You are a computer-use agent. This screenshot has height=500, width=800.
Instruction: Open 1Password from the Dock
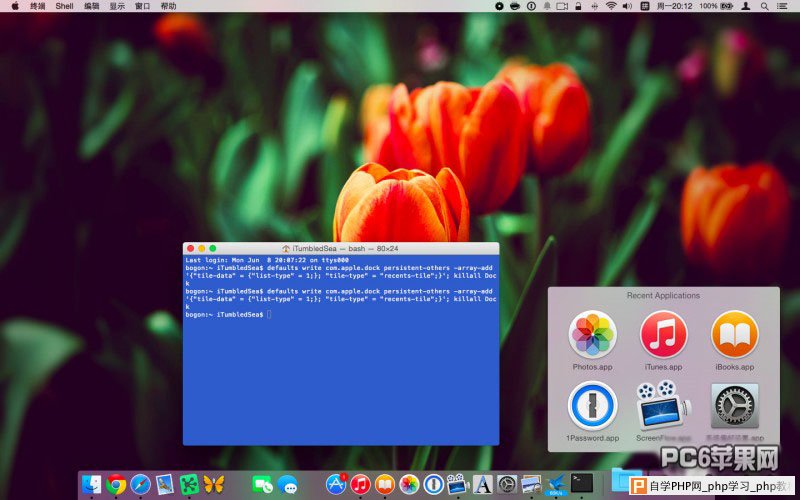434,484
